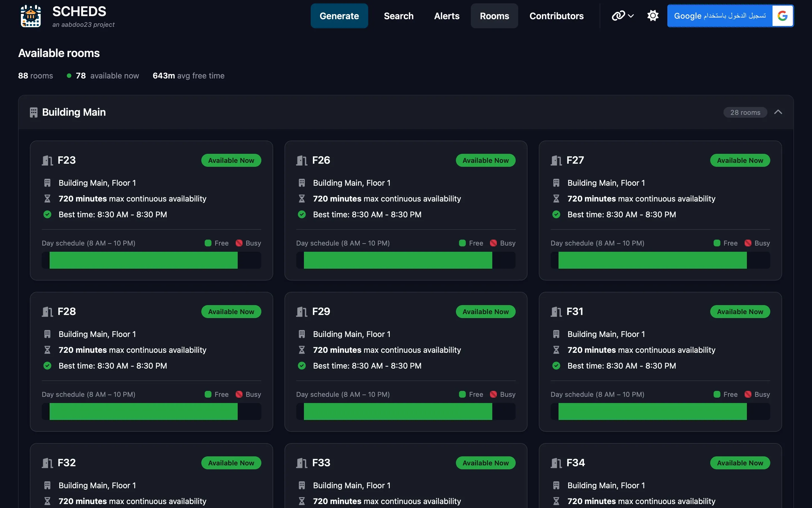The height and width of the screenshot is (508, 812).
Task: Click "Building Main, Floor 1" in F28 card
Action: [x=97, y=334]
